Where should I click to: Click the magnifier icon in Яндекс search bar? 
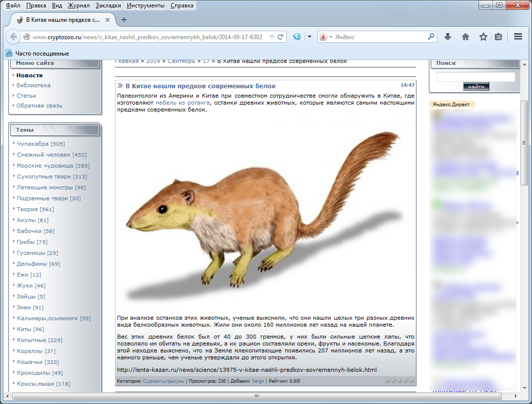[431, 37]
